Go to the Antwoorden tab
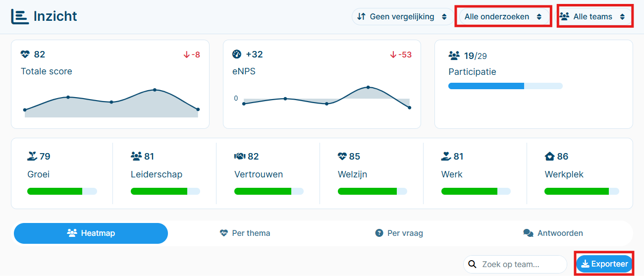 553,233
